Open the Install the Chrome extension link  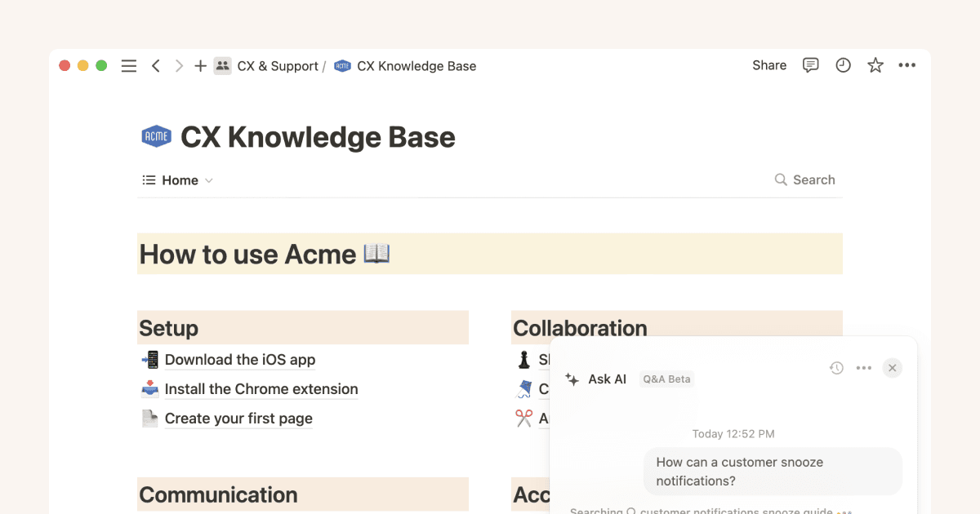pos(261,389)
